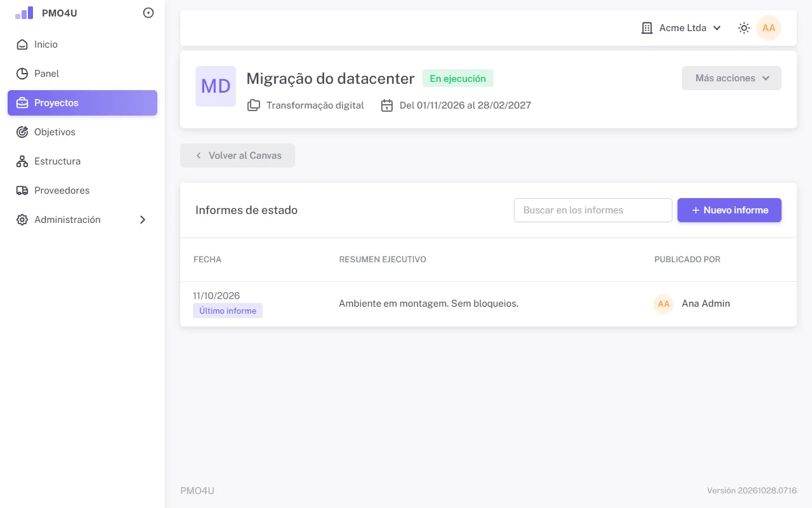This screenshot has height=508, width=812.
Task: Click the FECHA column header
Action: coord(207,260)
